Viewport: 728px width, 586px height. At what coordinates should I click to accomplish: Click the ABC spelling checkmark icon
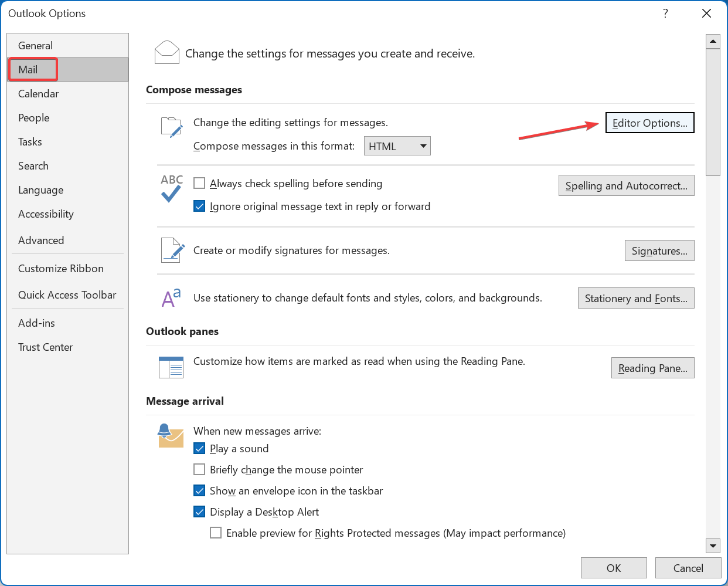click(171, 188)
